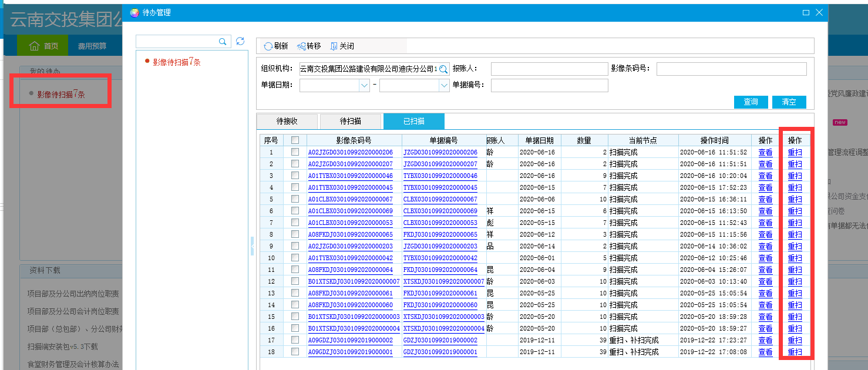Click the 刷新 refresh toolbar icon
This screenshot has width=868, height=370.
tap(268, 46)
